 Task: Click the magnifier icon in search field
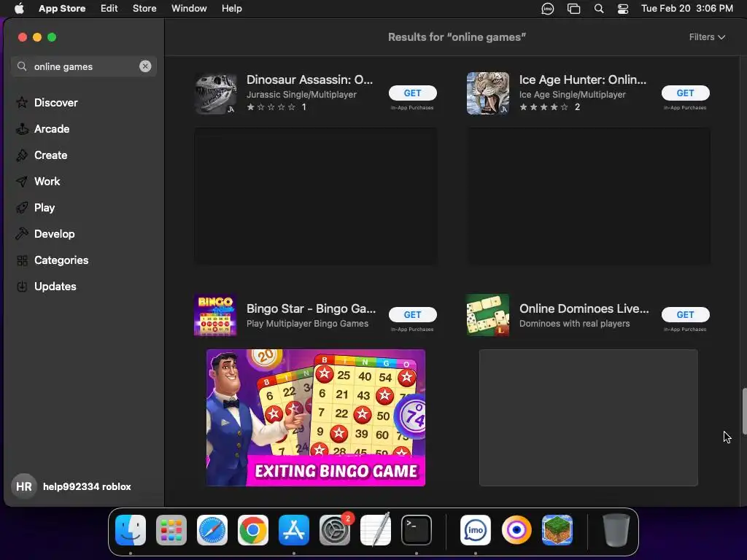22,66
